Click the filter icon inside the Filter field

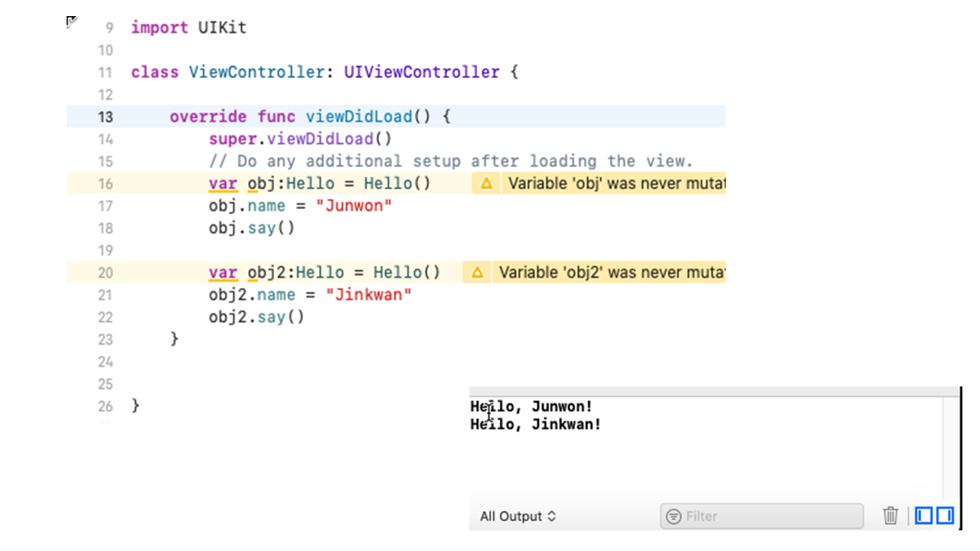tap(674, 517)
